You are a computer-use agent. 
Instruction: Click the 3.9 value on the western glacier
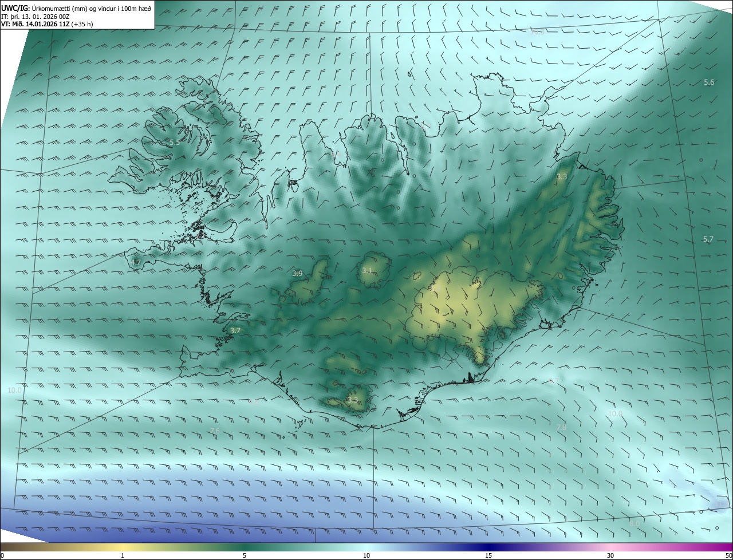(x=297, y=274)
